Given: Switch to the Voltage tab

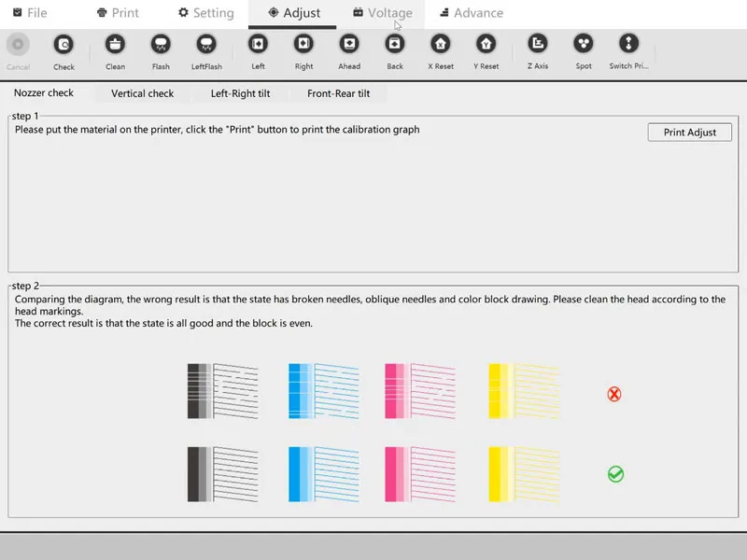Looking at the screenshot, I should pyautogui.click(x=382, y=13).
